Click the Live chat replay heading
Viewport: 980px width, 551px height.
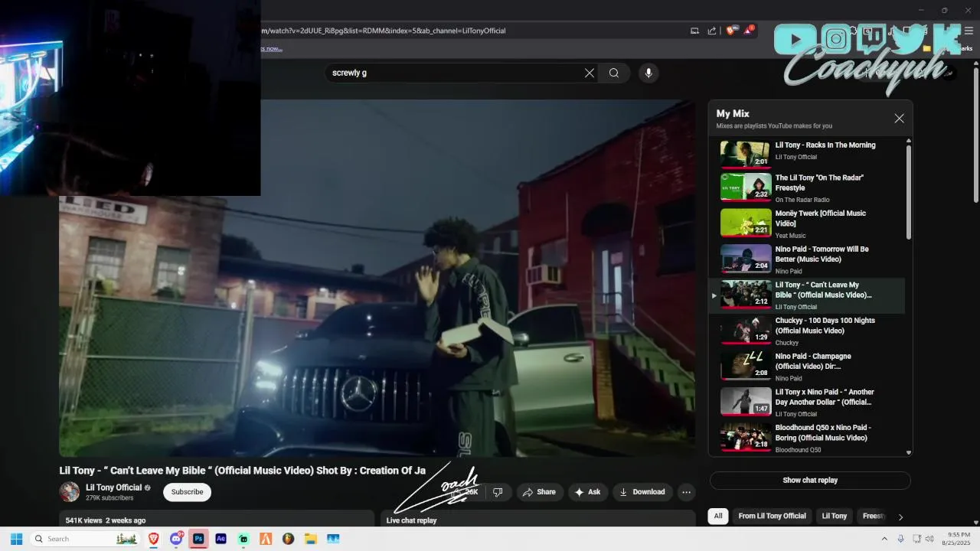pos(411,520)
